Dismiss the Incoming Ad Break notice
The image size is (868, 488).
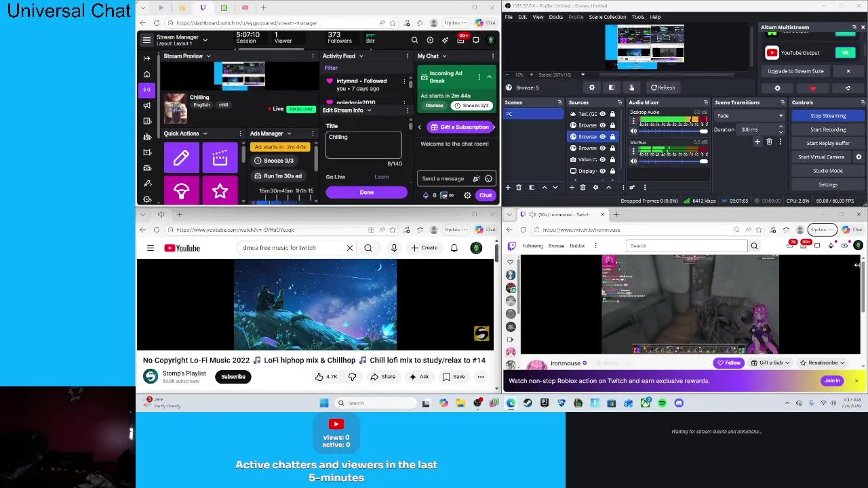(x=435, y=105)
